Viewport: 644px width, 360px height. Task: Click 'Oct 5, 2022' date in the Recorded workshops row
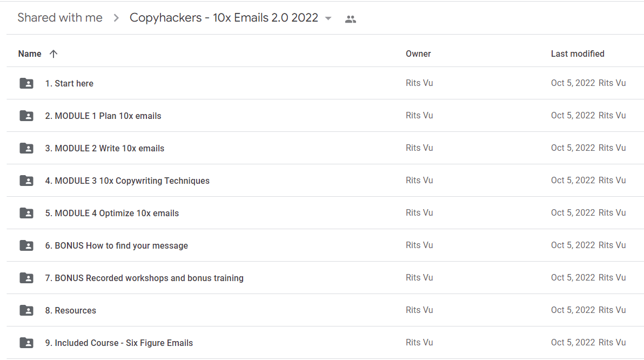(x=573, y=278)
